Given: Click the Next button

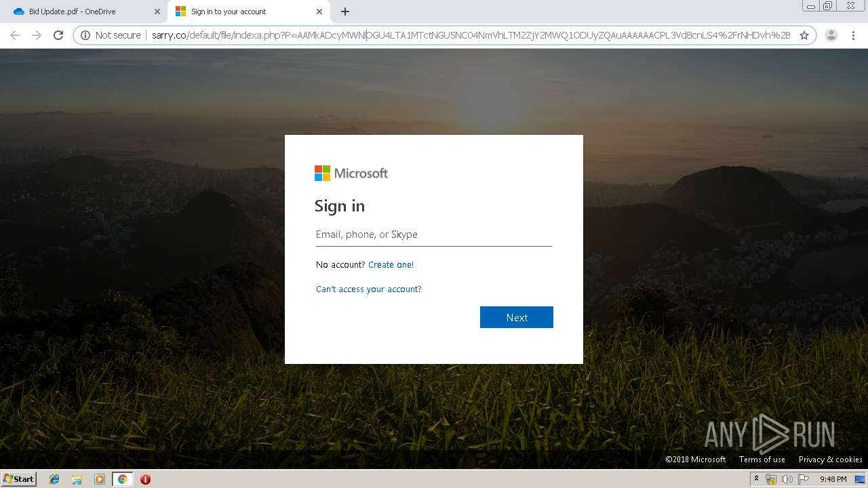Looking at the screenshot, I should tap(517, 317).
